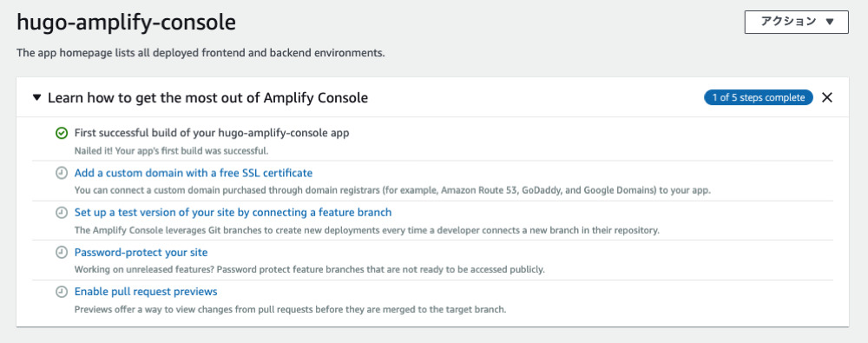Collapse the Learn how to section triangle

pyautogui.click(x=36, y=97)
